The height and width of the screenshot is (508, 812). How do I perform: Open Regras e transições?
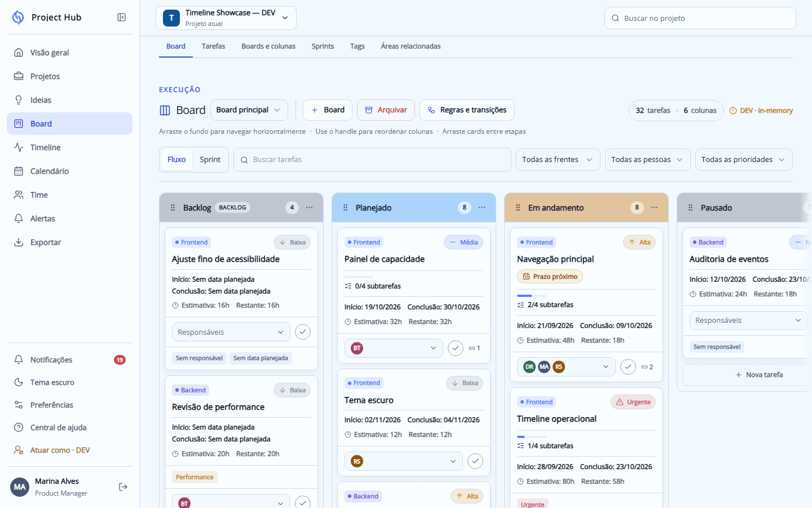point(467,110)
